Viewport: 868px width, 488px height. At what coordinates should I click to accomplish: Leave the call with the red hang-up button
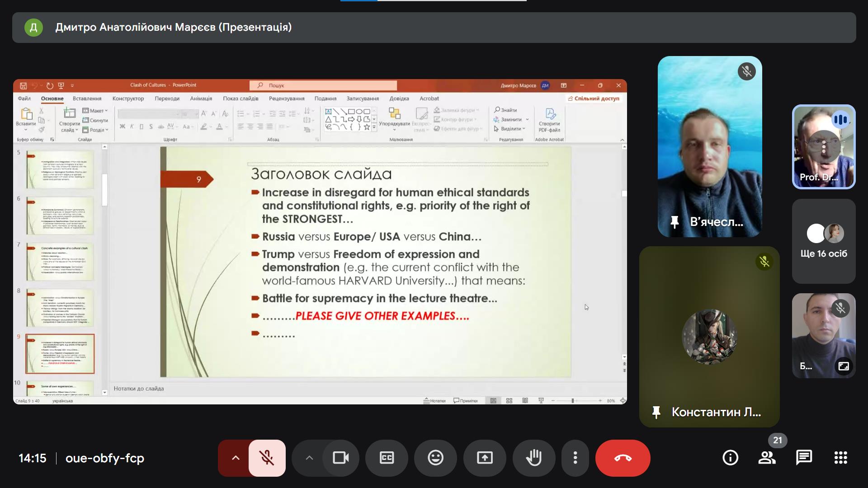pyautogui.click(x=623, y=458)
